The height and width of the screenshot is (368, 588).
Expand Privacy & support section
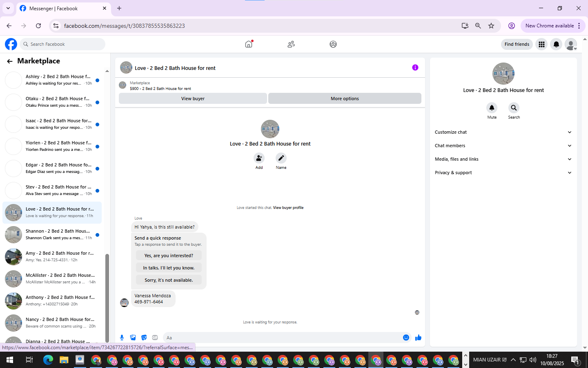pyautogui.click(x=503, y=173)
